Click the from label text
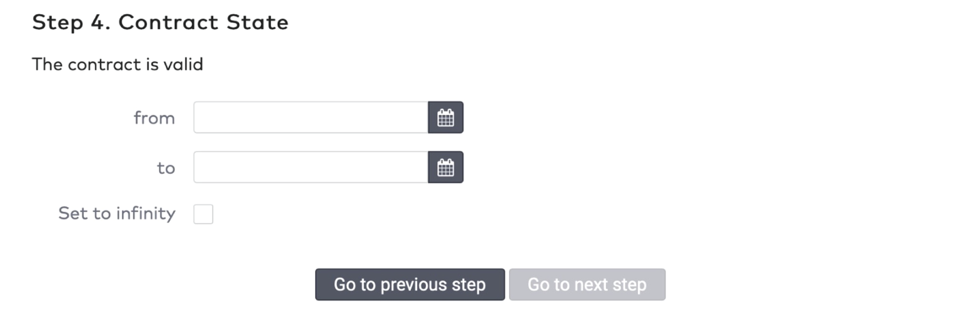This screenshot has height=333, width=980. (x=154, y=118)
